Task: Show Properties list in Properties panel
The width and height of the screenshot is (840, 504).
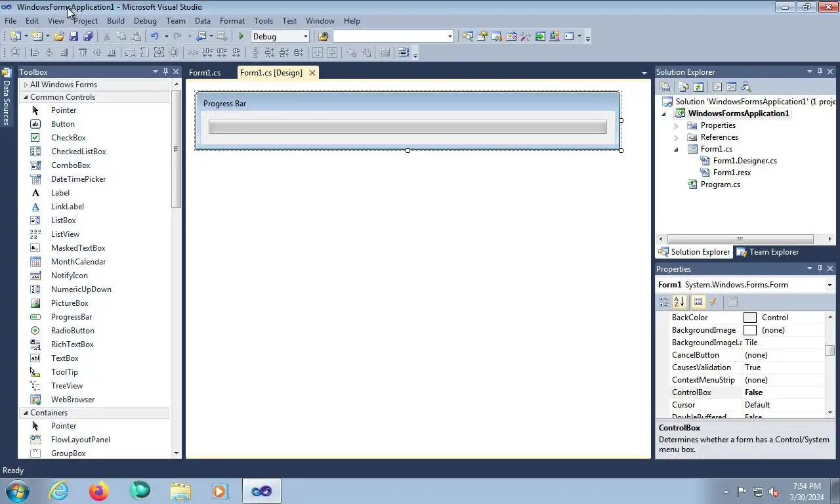Action: coord(698,302)
